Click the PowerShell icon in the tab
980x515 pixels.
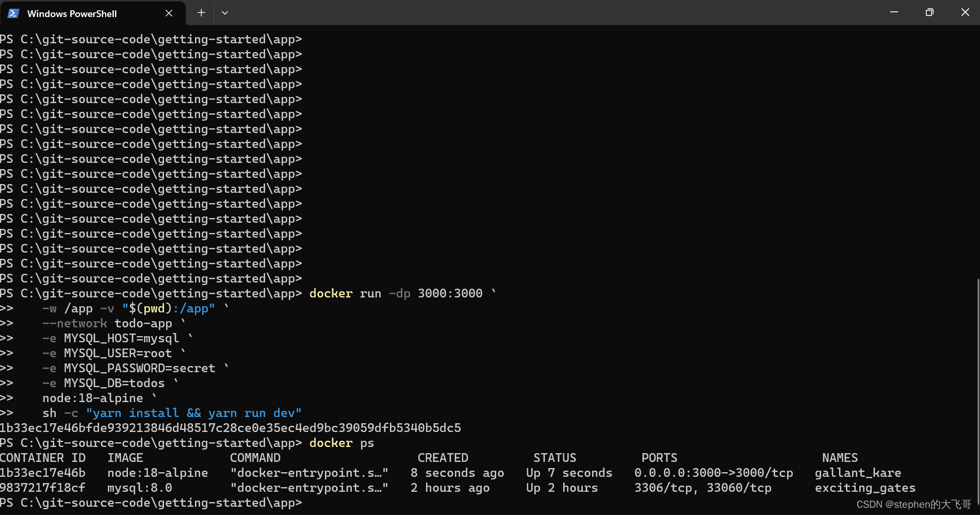tap(13, 13)
